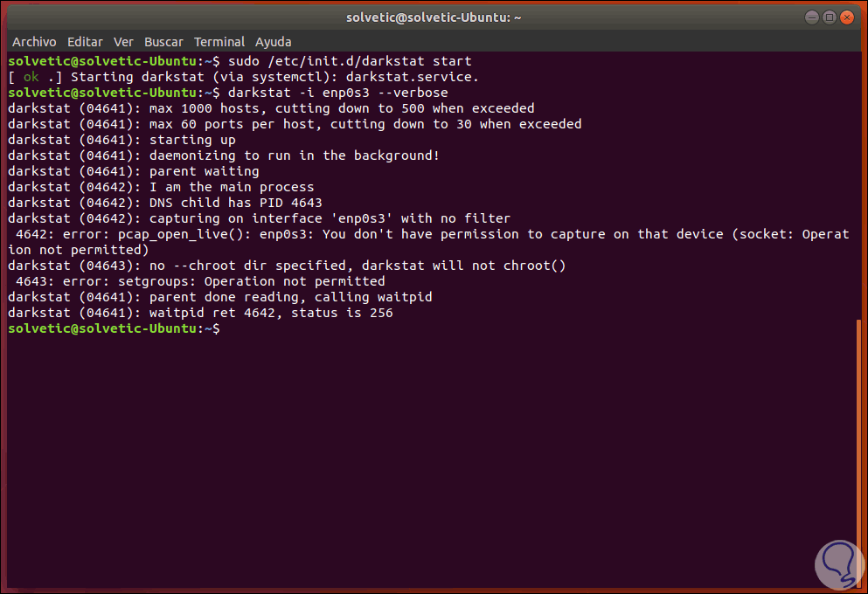Close the terminal window
This screenshot has height=594, width=868.
[847, 16]
